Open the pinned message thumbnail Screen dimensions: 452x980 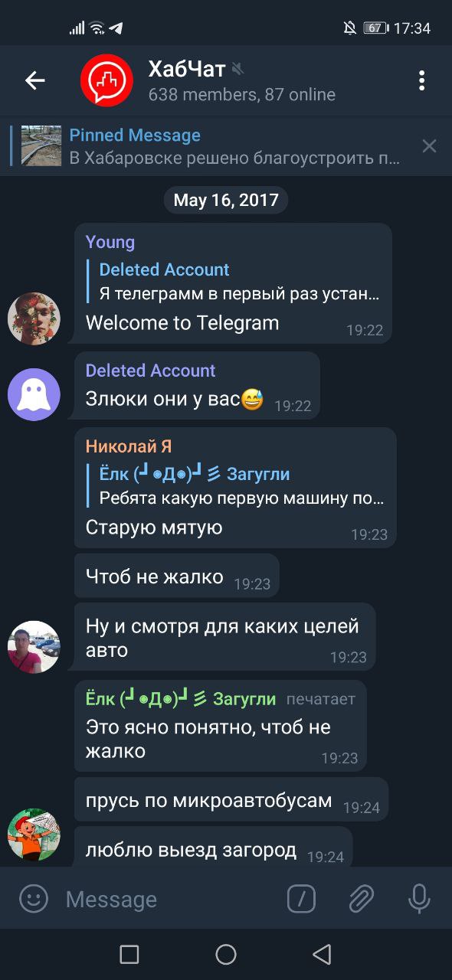[41, 145]
